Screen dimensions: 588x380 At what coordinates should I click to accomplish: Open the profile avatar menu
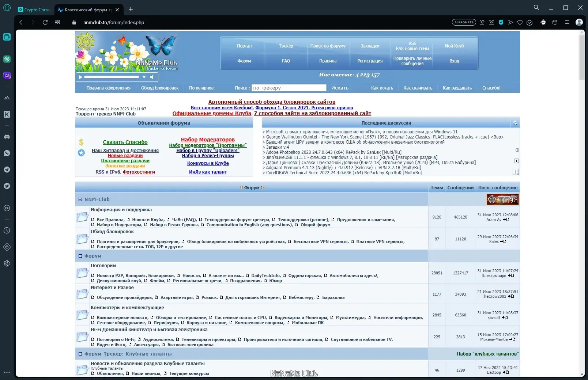579,22
